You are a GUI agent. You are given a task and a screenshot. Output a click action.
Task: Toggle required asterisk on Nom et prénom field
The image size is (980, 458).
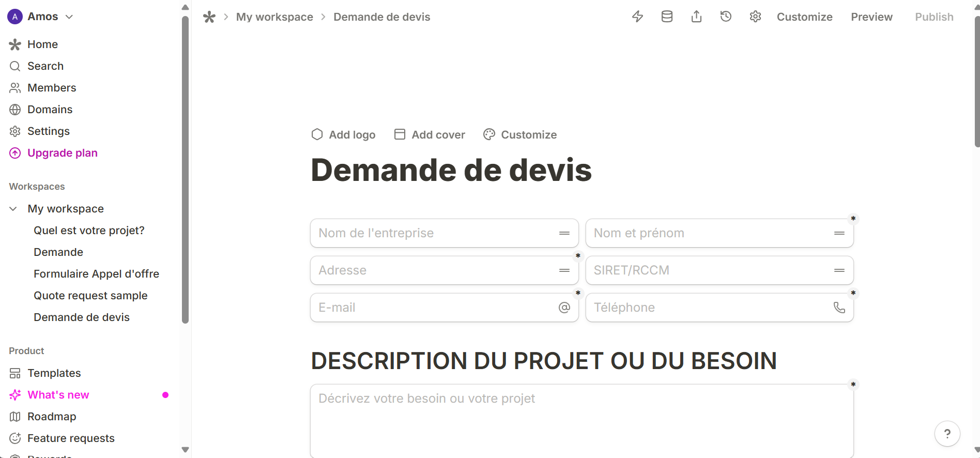tap(853, 219)
